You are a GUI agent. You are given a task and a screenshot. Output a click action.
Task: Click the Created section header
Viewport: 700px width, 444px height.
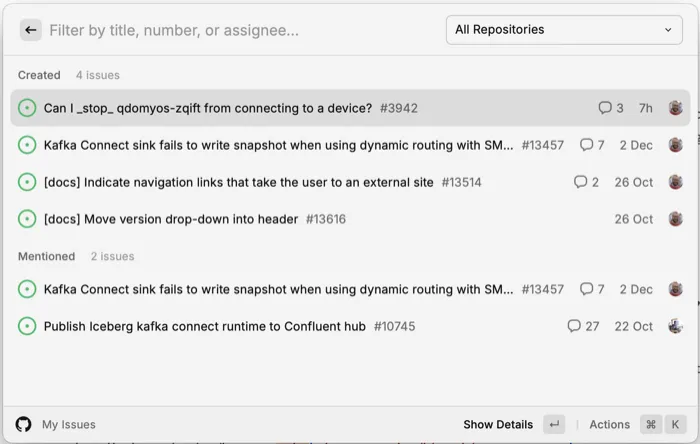click(x=39, y=75)
